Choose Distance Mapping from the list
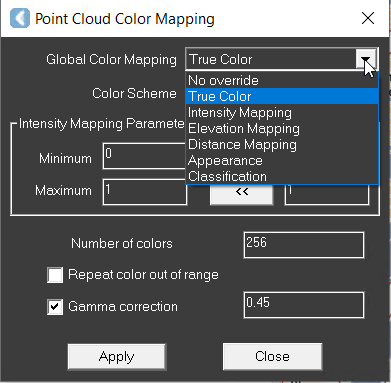 click(282, 144)
